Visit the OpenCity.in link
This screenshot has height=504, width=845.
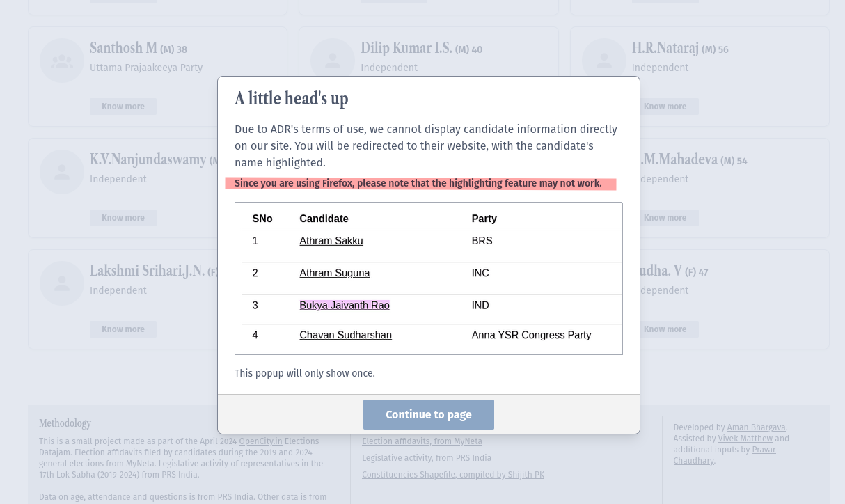click(260, 441)
